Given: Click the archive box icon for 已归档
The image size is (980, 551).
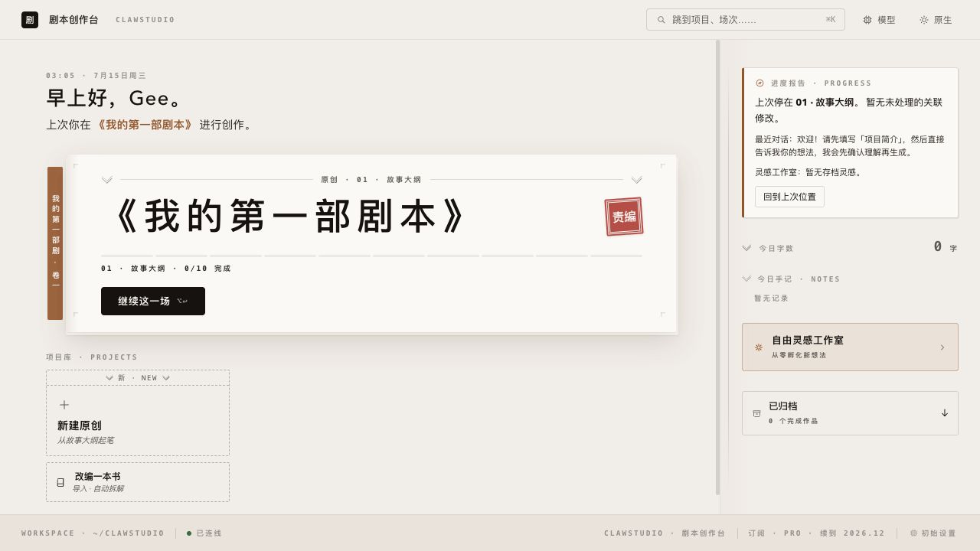Looking at the screenshot, I should [756, 413].
